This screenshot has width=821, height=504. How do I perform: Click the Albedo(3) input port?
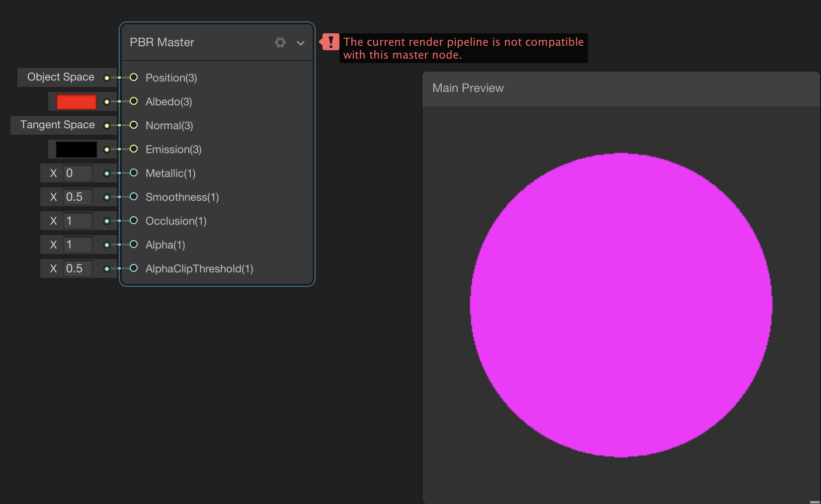point(134,101)
